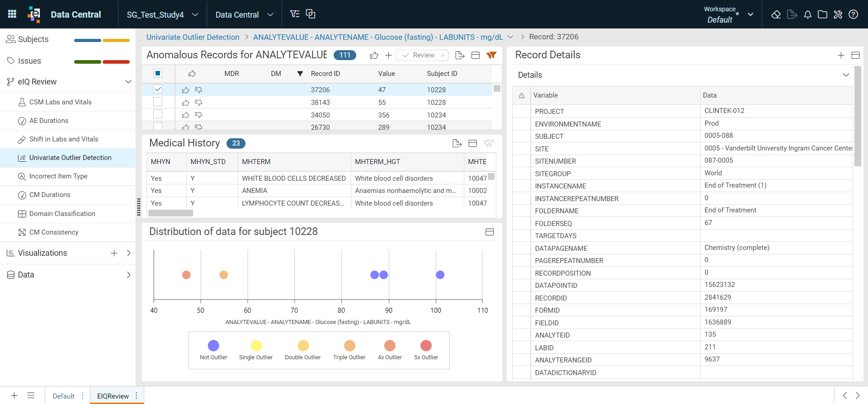Open the help question mark icon

(x=853, y=14)
